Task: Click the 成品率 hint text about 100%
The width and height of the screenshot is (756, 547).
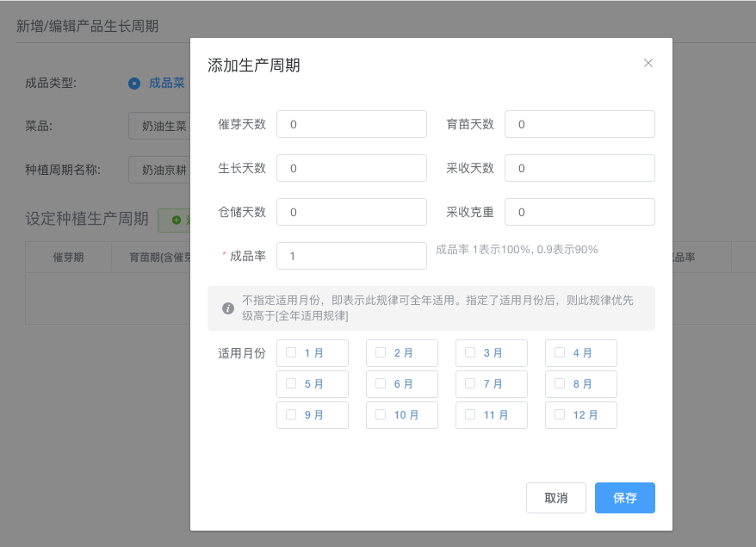Action: click(x=517, y=250)
